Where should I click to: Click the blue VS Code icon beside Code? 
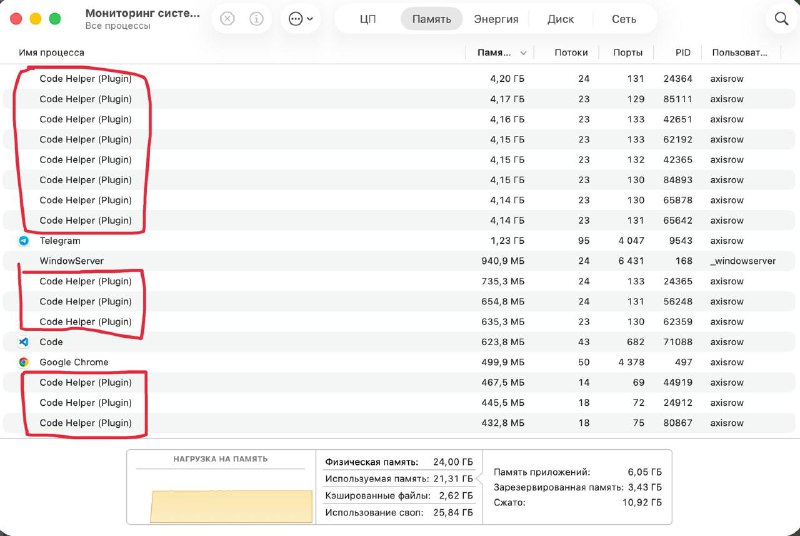[x=24, y=342]
